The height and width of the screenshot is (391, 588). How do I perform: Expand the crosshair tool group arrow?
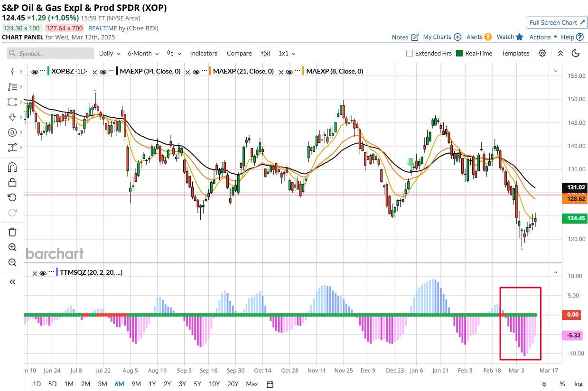click(x=20, y=72)
